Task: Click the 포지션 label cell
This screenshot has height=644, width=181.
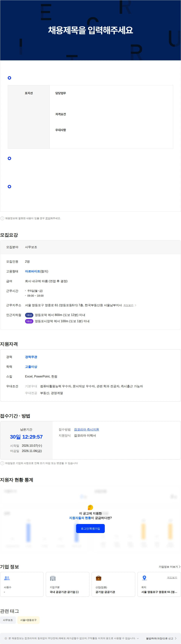Action: 29,117
